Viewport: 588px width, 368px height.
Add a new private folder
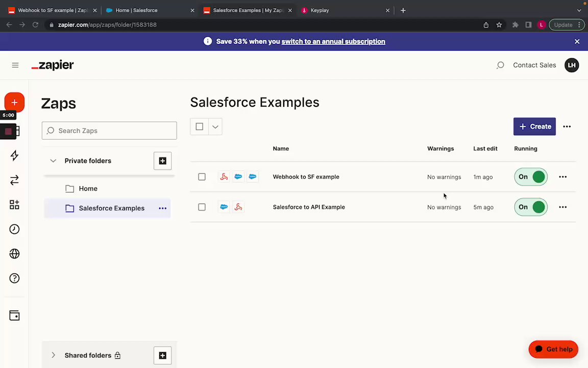(162, 160)
